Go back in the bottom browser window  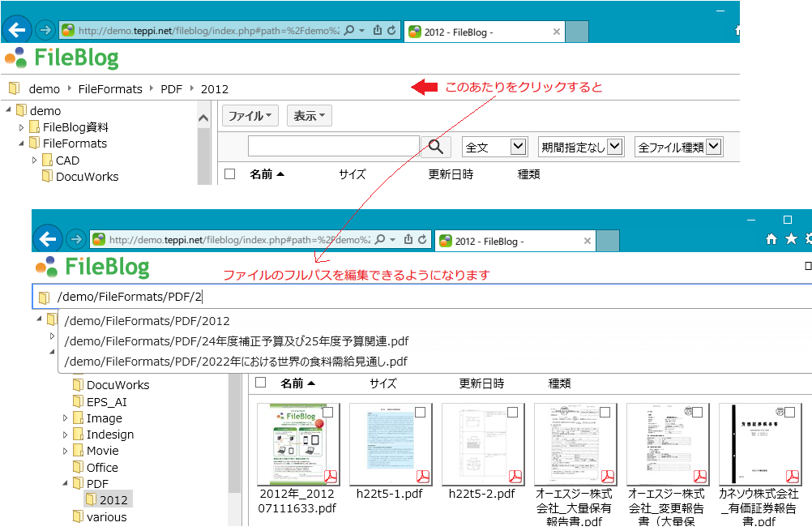tap(48, 239)
